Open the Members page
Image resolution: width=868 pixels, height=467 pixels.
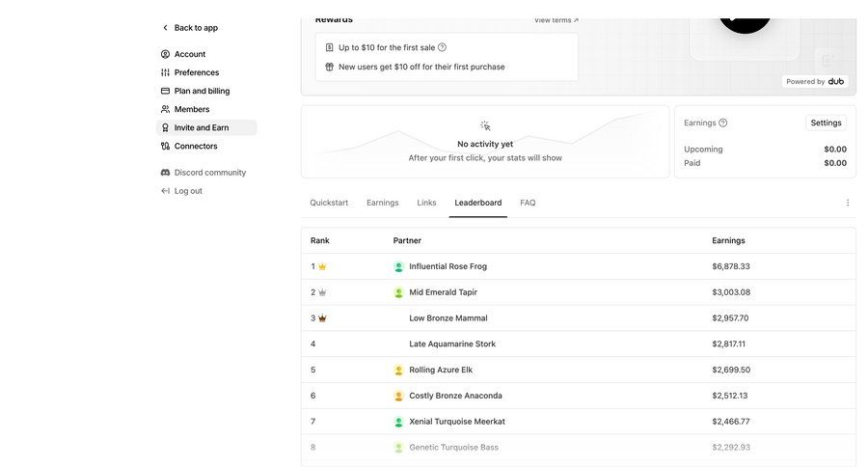coord(192,109)
